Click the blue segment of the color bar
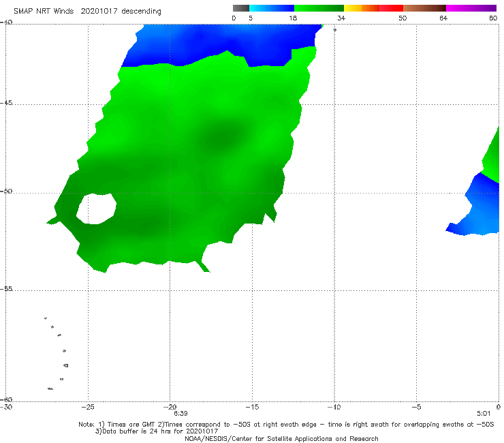The height and width of the screenshot is (443, 504). pyautogui.click(x=272, y=8)
